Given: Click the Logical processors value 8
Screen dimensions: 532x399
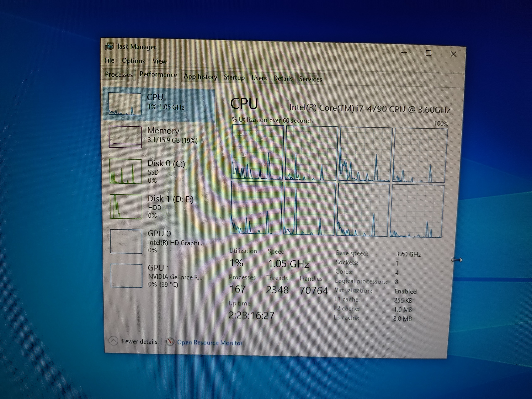Looking at the screenshot, I should (396, 282).
